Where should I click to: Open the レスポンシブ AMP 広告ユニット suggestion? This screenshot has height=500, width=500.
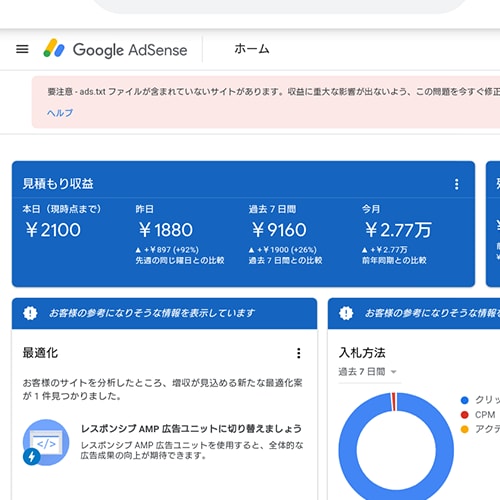(x=192, y=428)
